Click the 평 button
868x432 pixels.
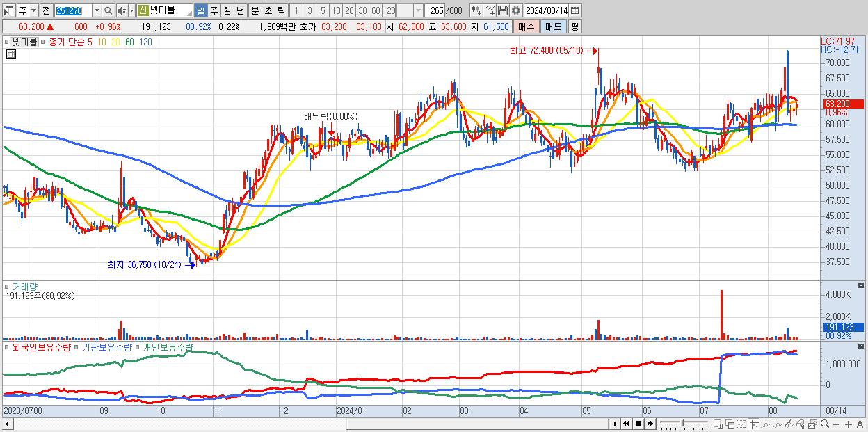tap(574, 26)
